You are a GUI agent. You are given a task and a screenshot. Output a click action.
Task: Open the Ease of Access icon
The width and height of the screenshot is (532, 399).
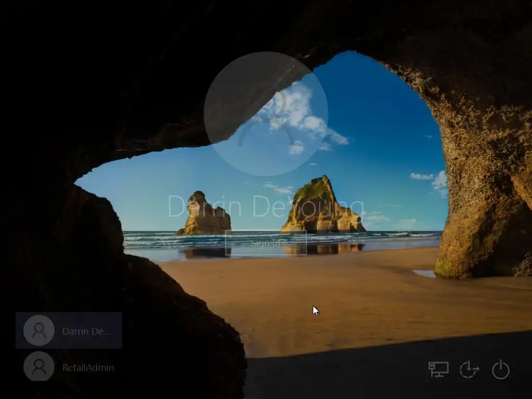click(469, 369)
